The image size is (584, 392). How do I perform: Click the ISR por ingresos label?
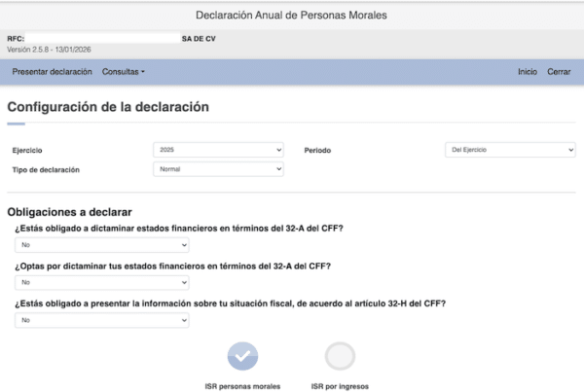pos(340,386)
